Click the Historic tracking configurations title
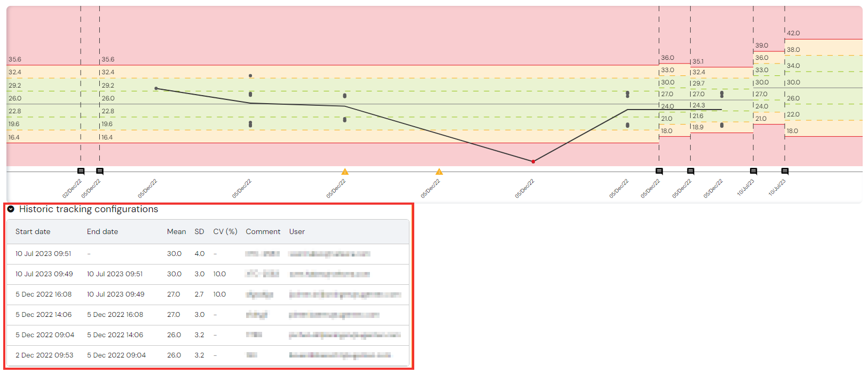 [89, 209]
